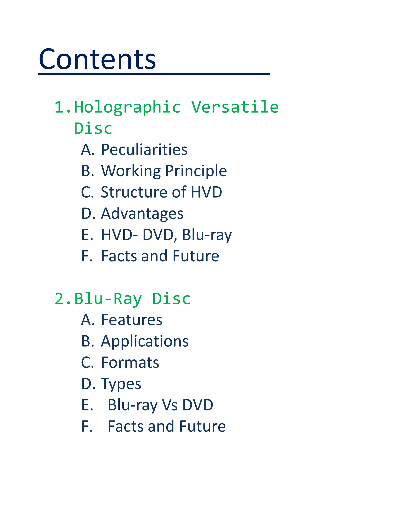Select Structure of HVD entry

(161, 192)
